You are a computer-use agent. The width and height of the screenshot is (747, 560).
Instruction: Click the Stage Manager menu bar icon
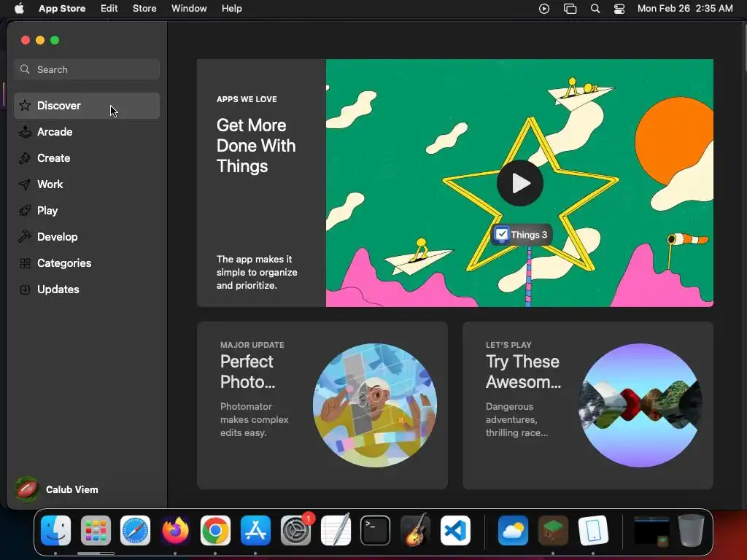click(x=570, y=9)
